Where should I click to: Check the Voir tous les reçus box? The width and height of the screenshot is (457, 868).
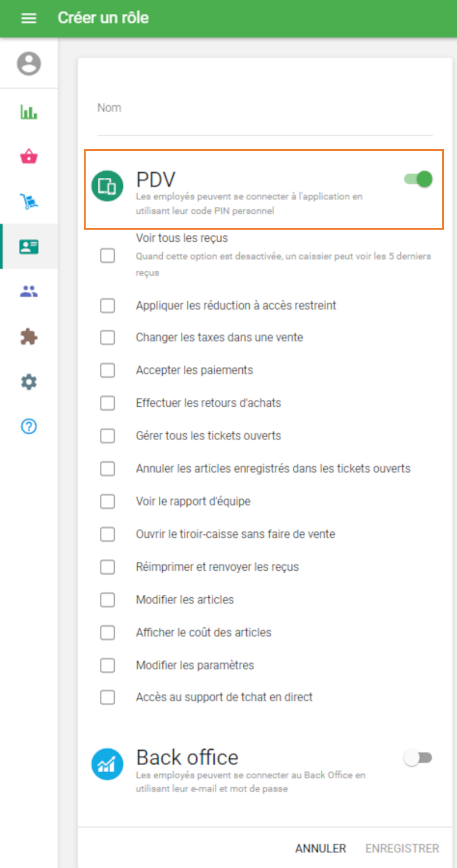coord(107,255)
